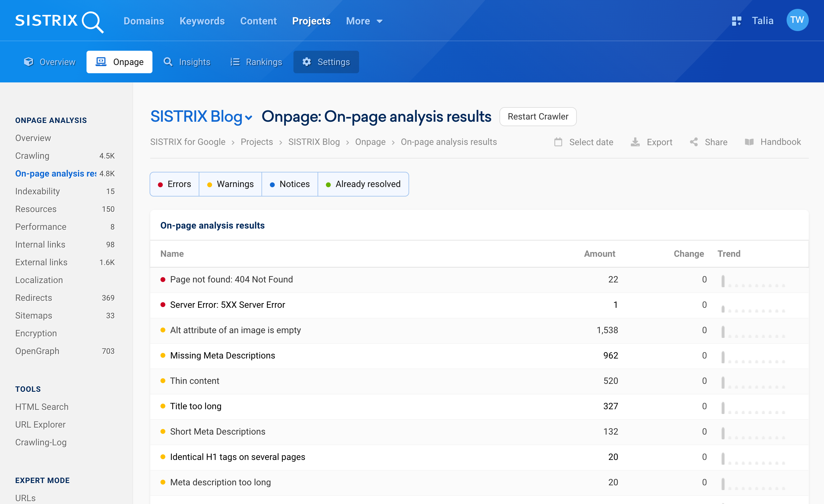The image size is (824, 504).
Task: Open Identical H1 tags on several pages
Action: 479,457
